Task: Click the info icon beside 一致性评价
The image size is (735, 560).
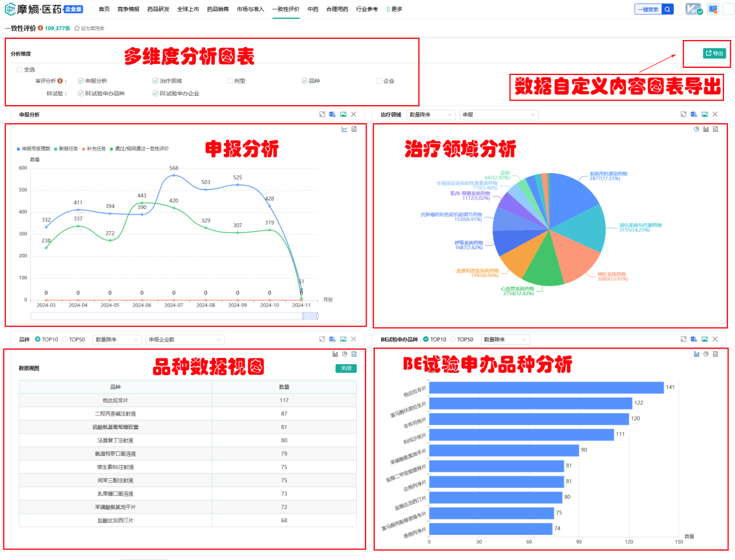Action: [41, 28]
